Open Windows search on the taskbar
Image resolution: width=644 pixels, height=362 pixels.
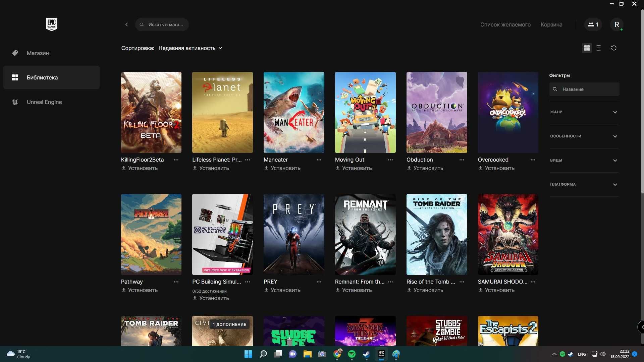pos(263,354)
